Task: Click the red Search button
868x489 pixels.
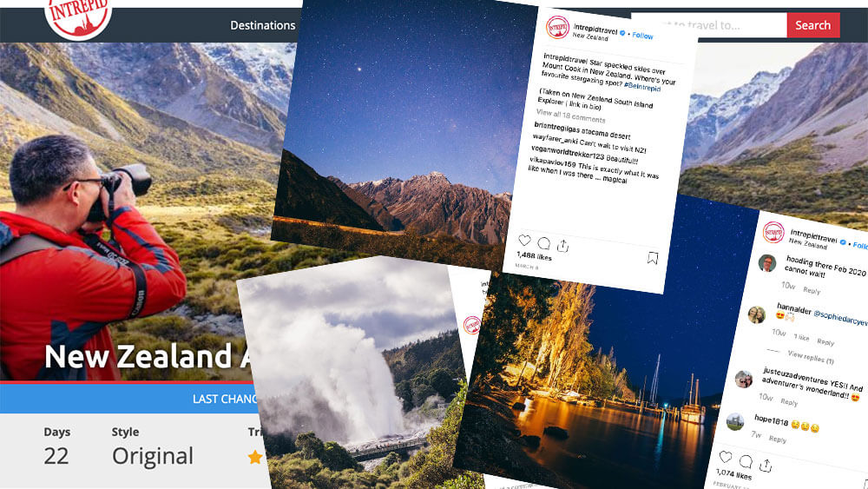Action: [x=813, y=25]
